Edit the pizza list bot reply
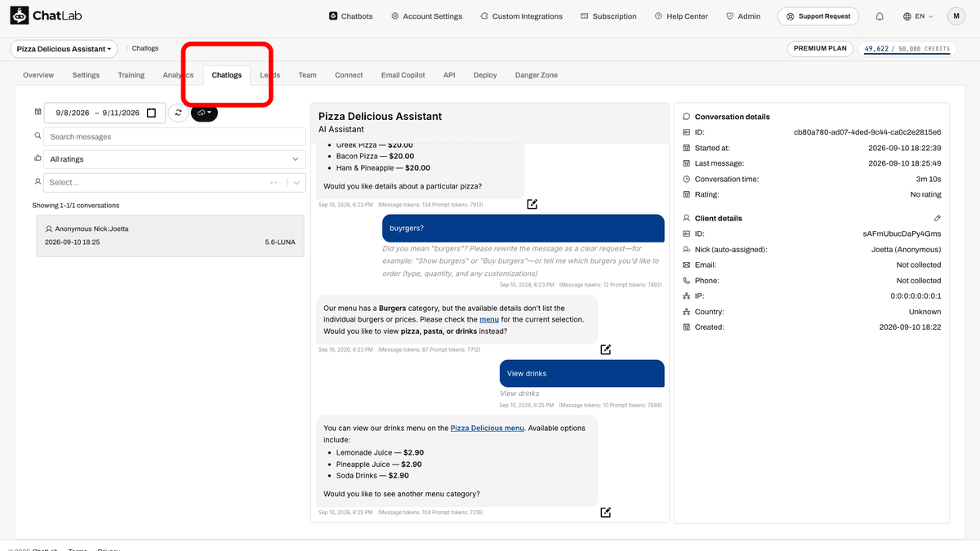 tap(532, 204)
